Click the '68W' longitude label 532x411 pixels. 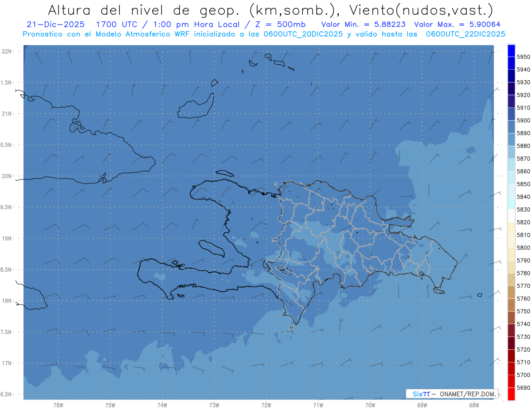(x=474, y=405)
